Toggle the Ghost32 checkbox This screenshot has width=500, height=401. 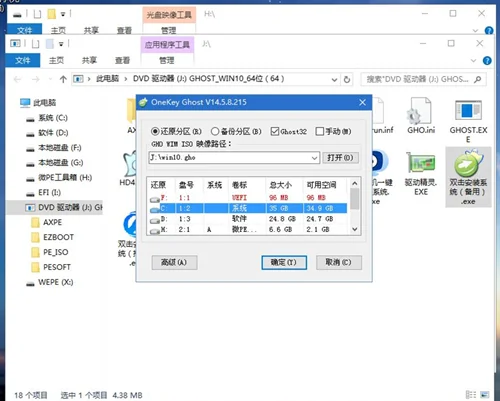point(289,131)
